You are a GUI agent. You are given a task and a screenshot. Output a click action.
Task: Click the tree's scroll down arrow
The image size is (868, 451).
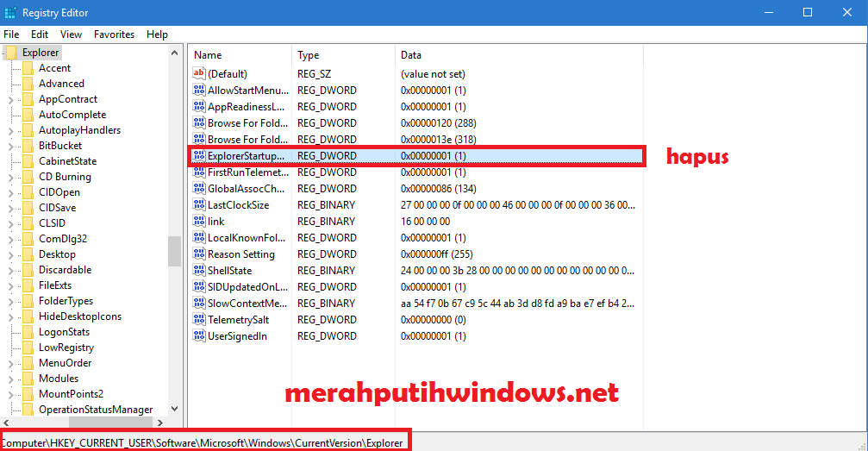(x=174, y=409)
